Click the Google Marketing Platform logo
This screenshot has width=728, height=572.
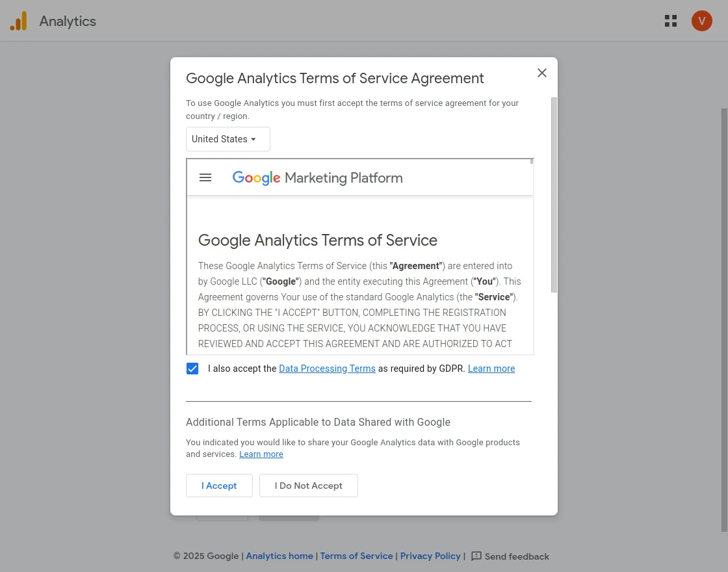(x=317, y=178)
